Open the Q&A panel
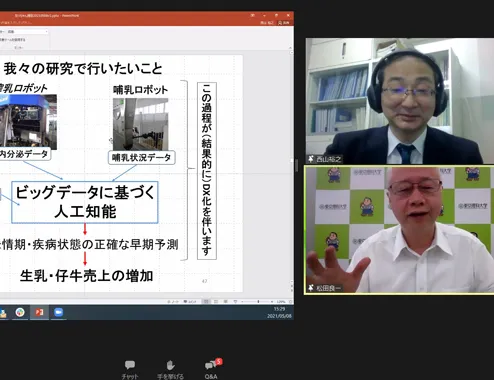494x380 pixels. coord(212,369)
